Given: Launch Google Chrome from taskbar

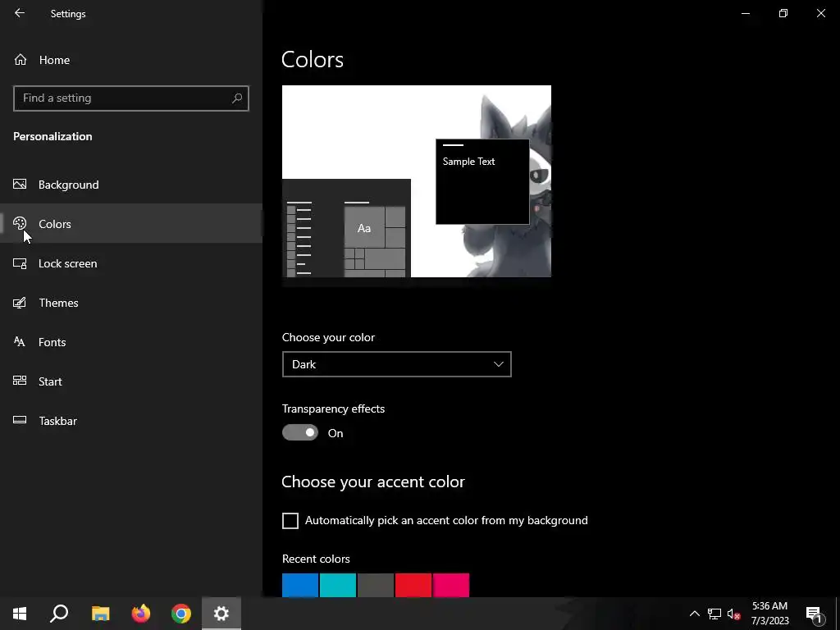Looking at the screenshot, I should pyautogui.click(x=181, y=614).
